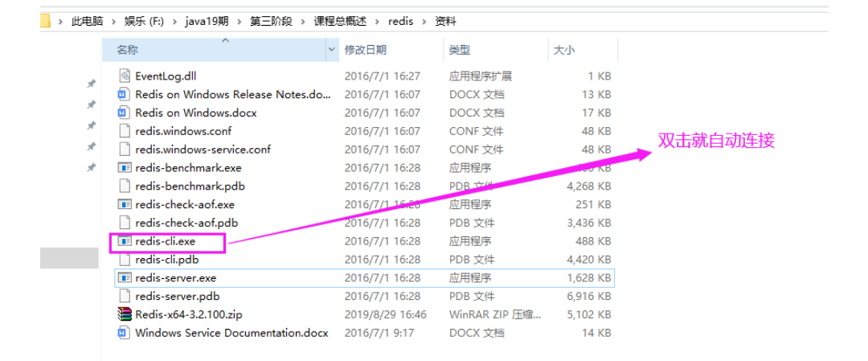Click the 2016/7/1 9:17 date cell
Viewport: 868px width, 361px height.
(x=379, y=333)
